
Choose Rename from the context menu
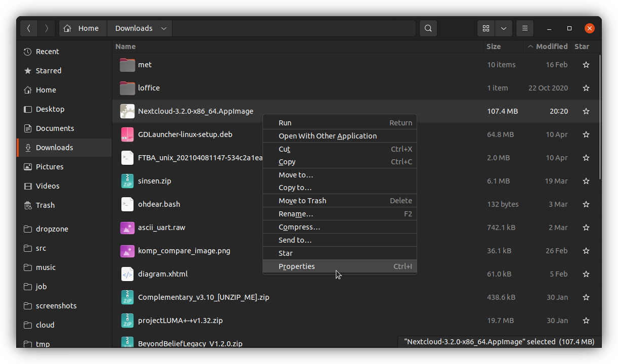pos(340,214)
